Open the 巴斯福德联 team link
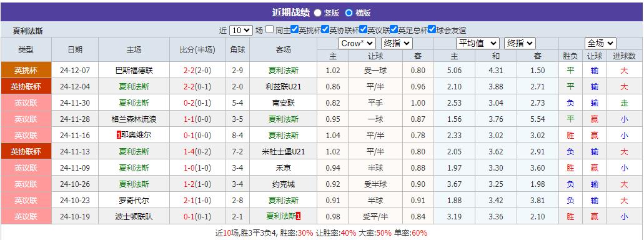This screenshot has height=240, width=644. (x=134, y=70)
